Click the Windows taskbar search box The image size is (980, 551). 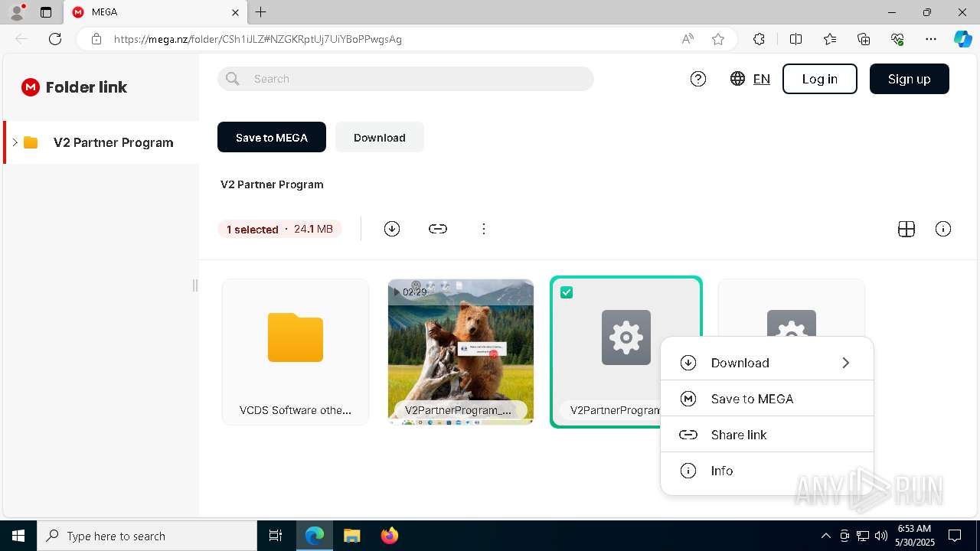pos(147,536)
